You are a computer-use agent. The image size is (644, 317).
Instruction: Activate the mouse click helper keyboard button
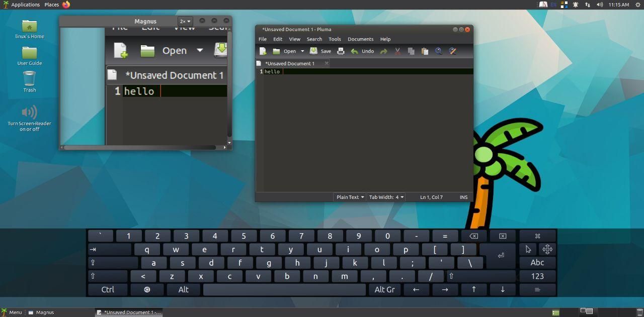[x=528, y=249]
